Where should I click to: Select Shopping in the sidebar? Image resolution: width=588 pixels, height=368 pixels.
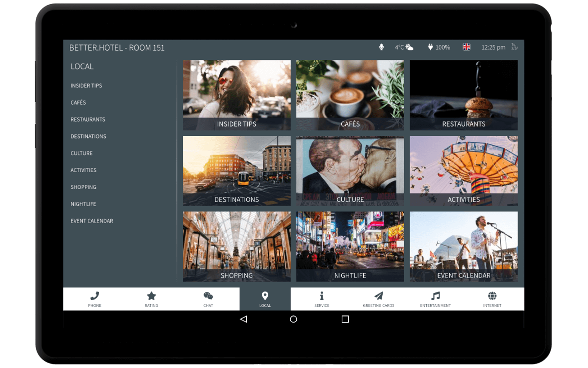pyautogui.click(x=83, y=187)
